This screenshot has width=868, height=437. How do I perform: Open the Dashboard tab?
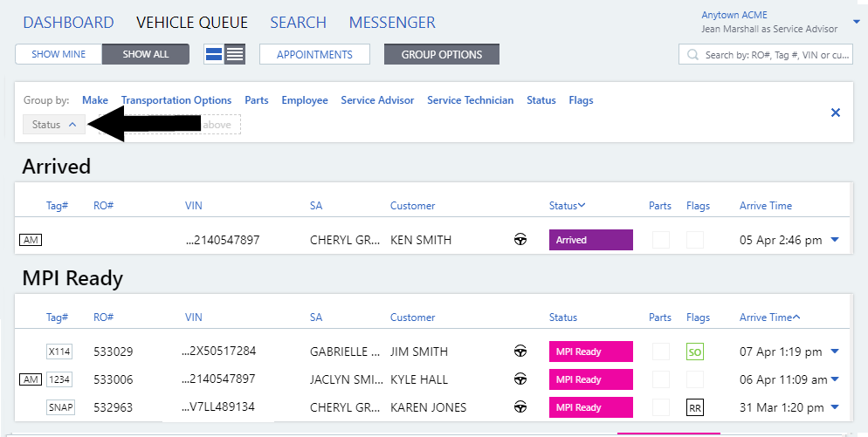[x=68, y=23]
